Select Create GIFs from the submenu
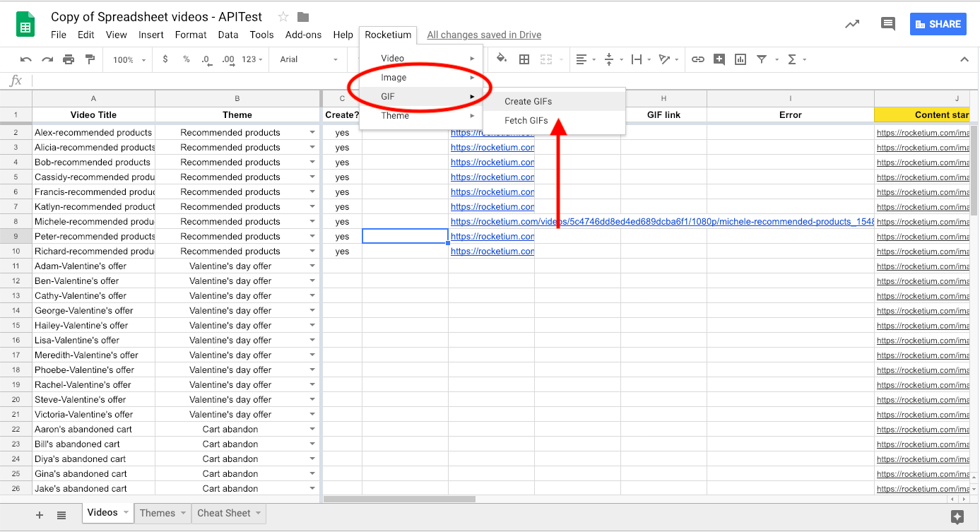Image resolution: width=980 pixels, height=532 pixels. click(554, 102)
